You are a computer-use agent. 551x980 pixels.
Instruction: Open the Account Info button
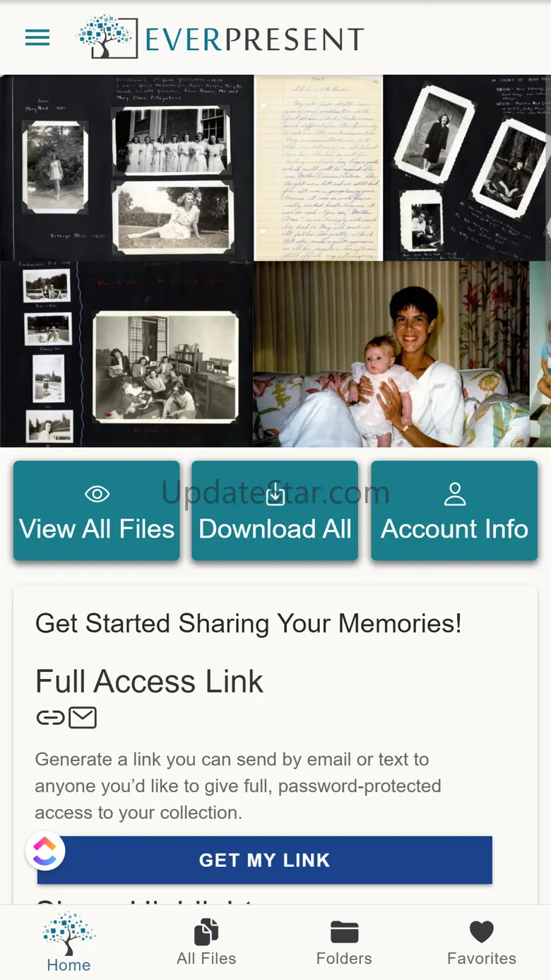point(454,528)
